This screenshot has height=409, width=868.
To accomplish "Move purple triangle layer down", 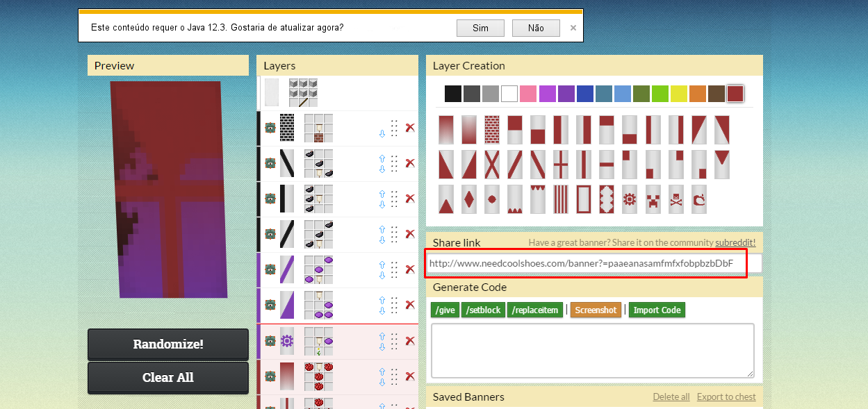I will 382,310.
